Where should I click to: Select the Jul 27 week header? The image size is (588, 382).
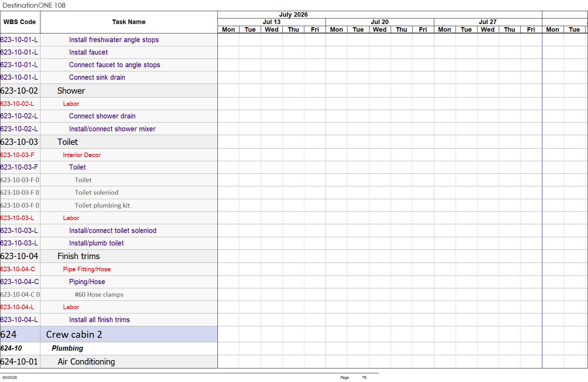point(488,22)
